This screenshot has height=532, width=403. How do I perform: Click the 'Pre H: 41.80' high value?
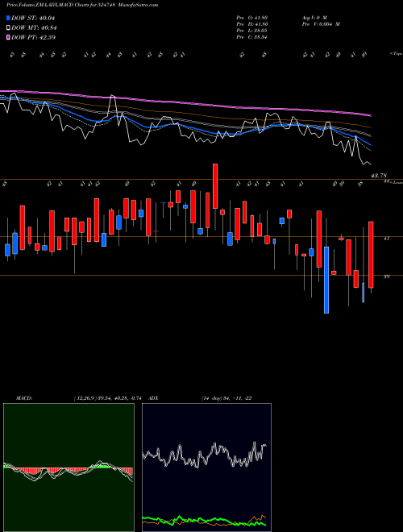pos(252,24)
